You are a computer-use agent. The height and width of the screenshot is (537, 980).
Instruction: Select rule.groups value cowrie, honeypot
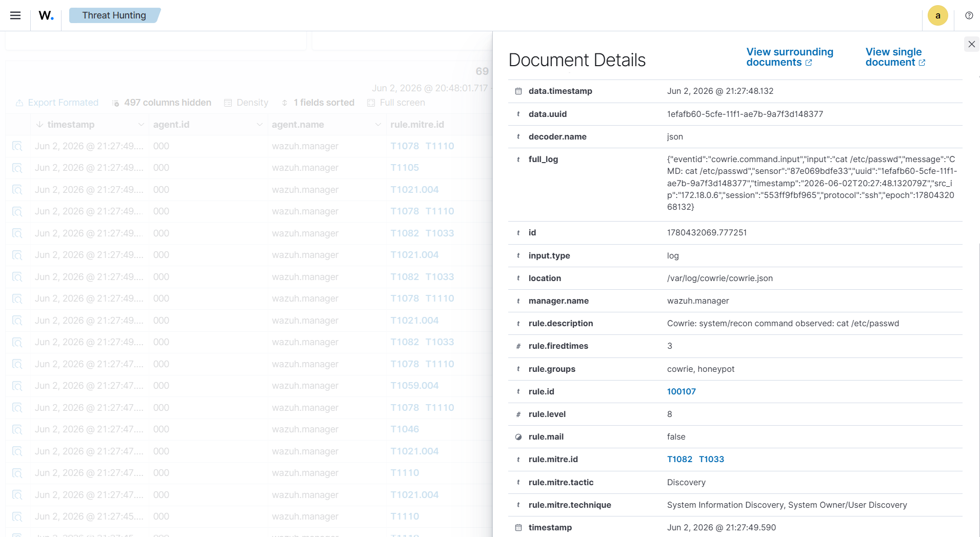coord(701,369)
